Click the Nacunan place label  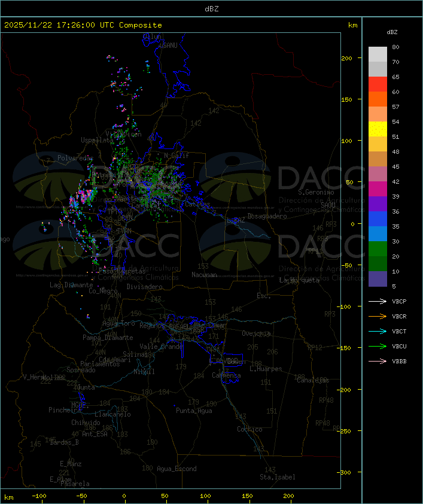[204, 275]
